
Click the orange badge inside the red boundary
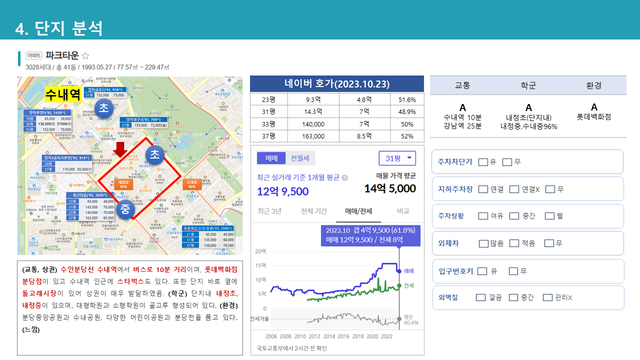pos(124,184)
